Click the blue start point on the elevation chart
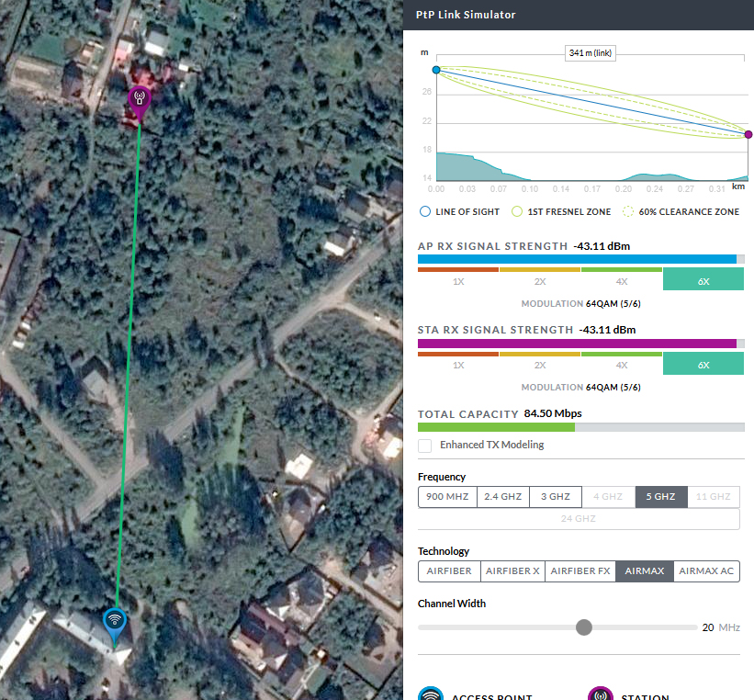 tap(436, 70)
